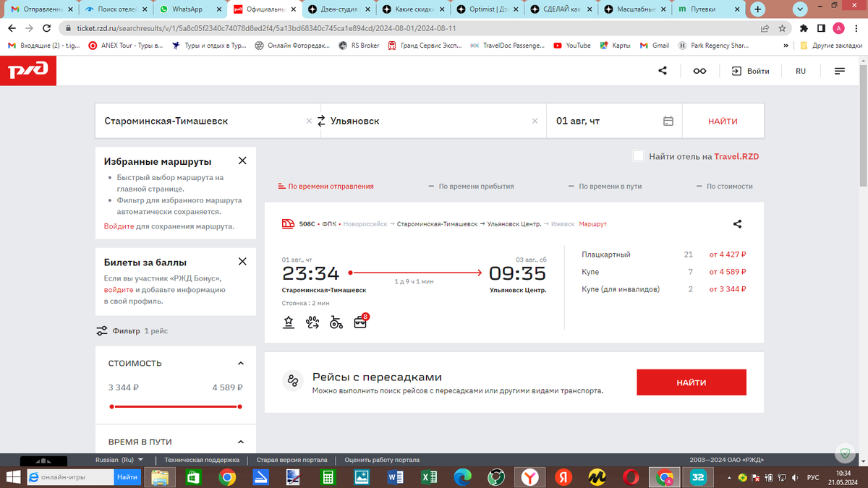
Task: Open the tab search dropdown arrow
Action: click(801, 9)
